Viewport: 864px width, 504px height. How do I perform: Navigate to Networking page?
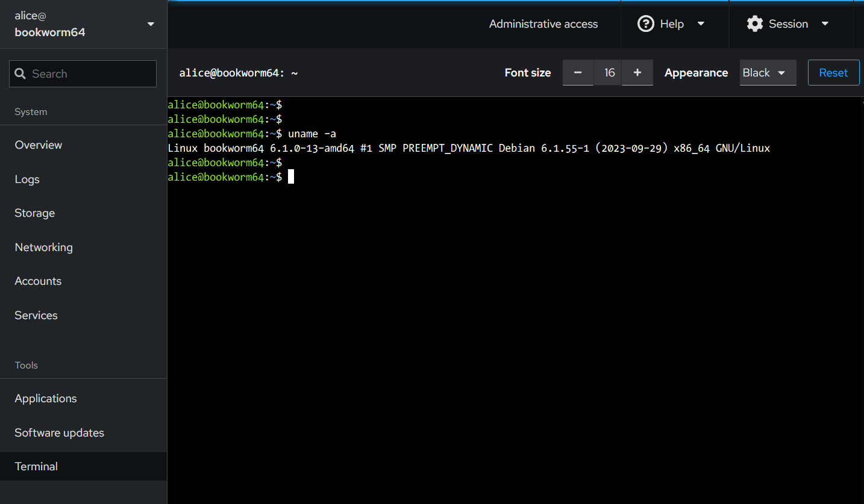(43, 247)
